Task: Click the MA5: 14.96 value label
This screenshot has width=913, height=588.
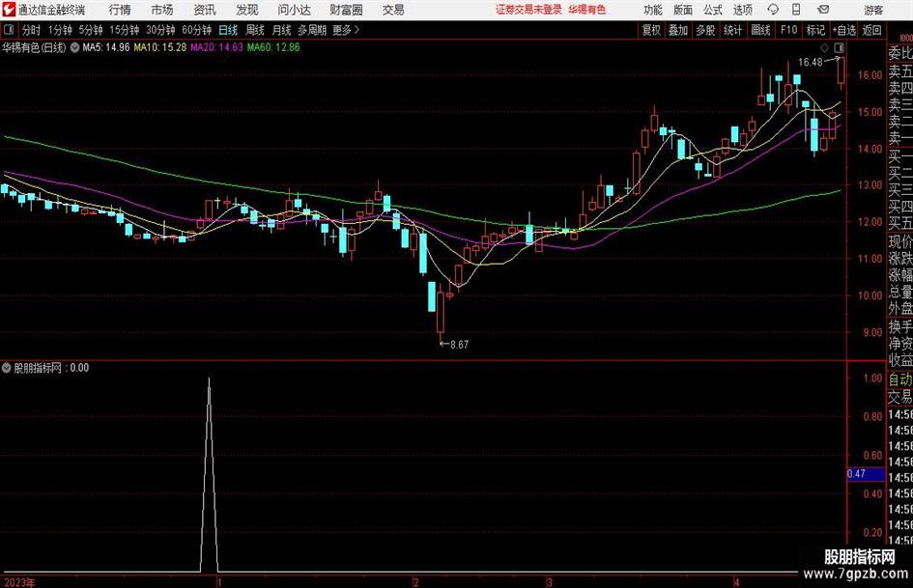Action: click(x=106, y=47)
